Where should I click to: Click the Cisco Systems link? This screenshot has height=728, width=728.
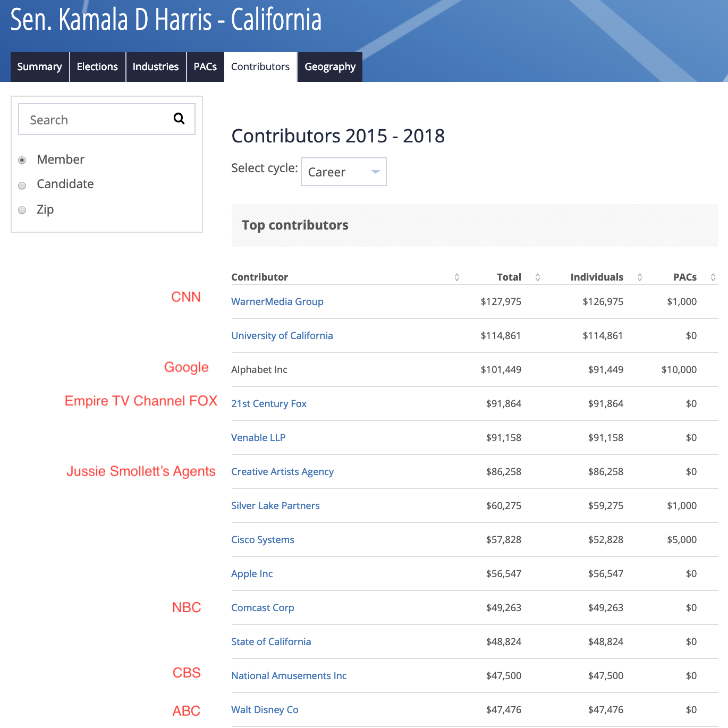(x=263, y=540)
